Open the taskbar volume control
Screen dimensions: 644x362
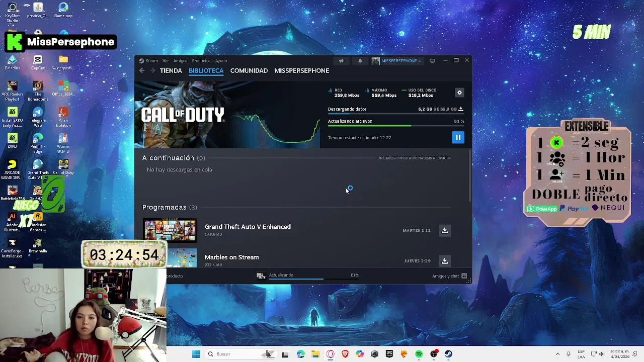point(602,354)
